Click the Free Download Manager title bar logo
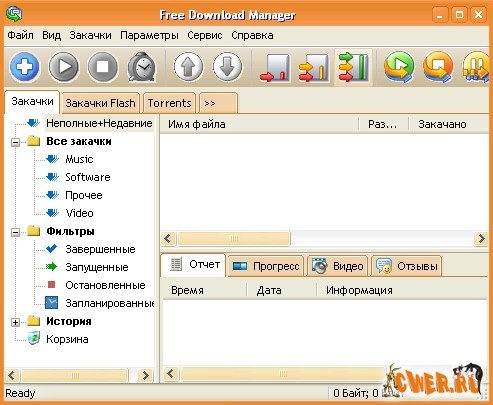 pyautogui.click(x=14, y=14)
